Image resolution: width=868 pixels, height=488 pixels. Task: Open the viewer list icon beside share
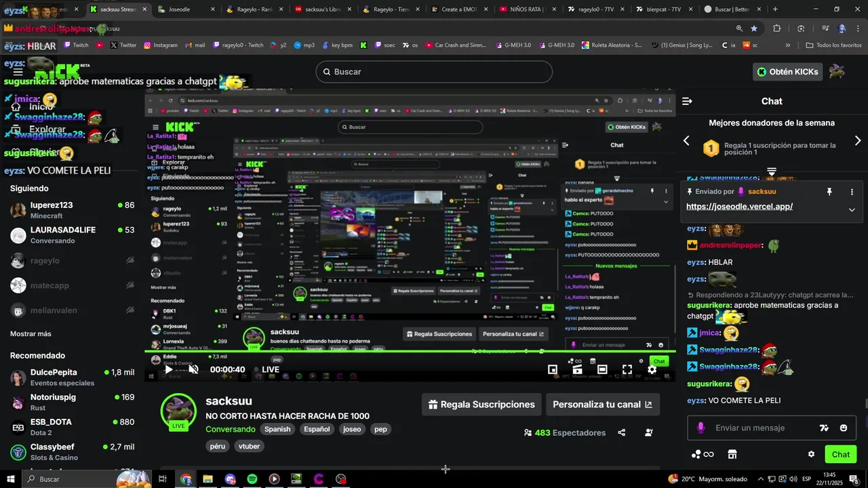(649, 432)
